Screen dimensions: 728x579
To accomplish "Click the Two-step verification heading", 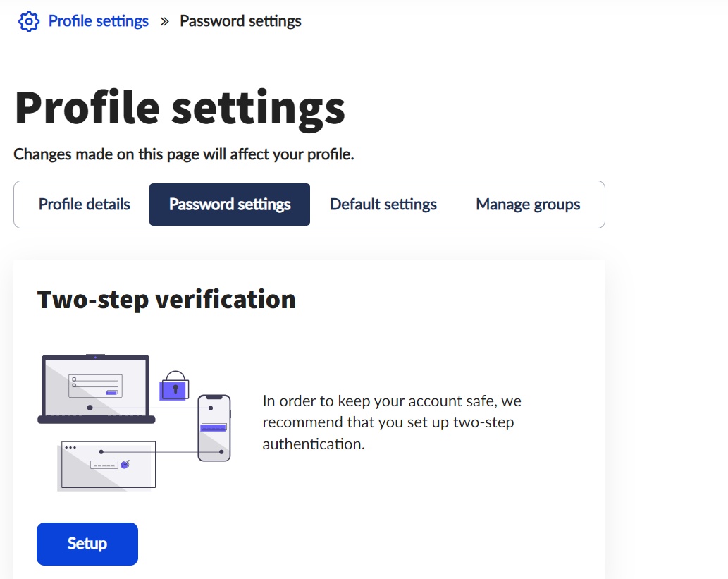I will (166, 300).
